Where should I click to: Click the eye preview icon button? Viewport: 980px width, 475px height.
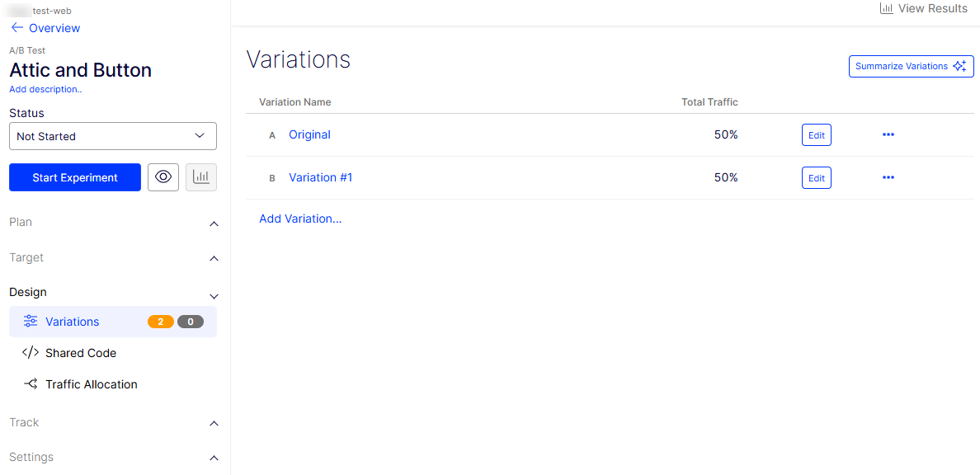pyautogui.click(x=163, y=177)
